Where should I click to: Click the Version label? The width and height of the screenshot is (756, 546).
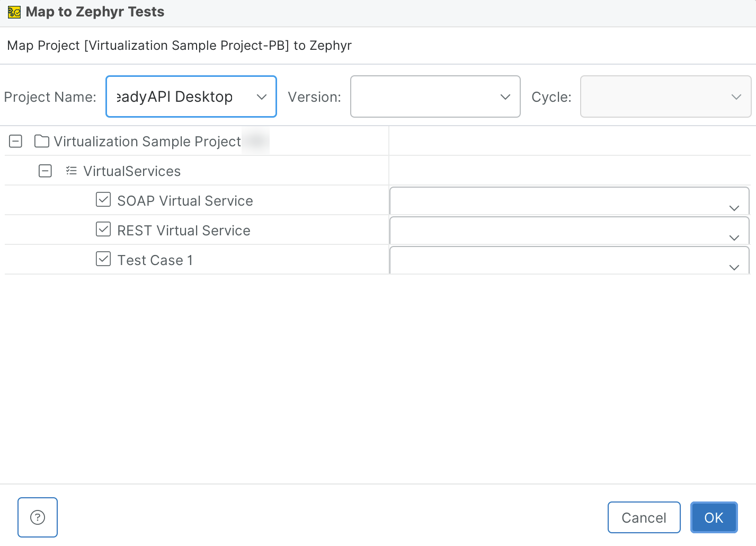(x=315, y=97)
